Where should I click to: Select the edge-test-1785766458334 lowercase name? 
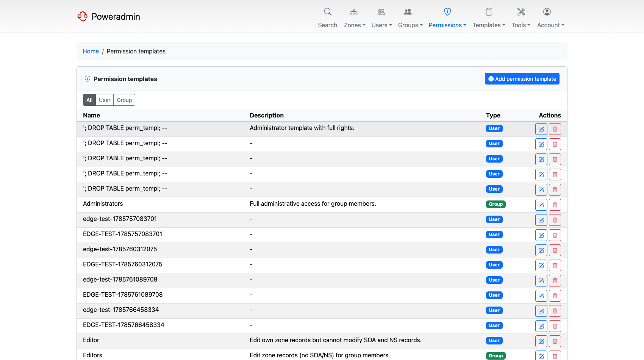point(121,310)
